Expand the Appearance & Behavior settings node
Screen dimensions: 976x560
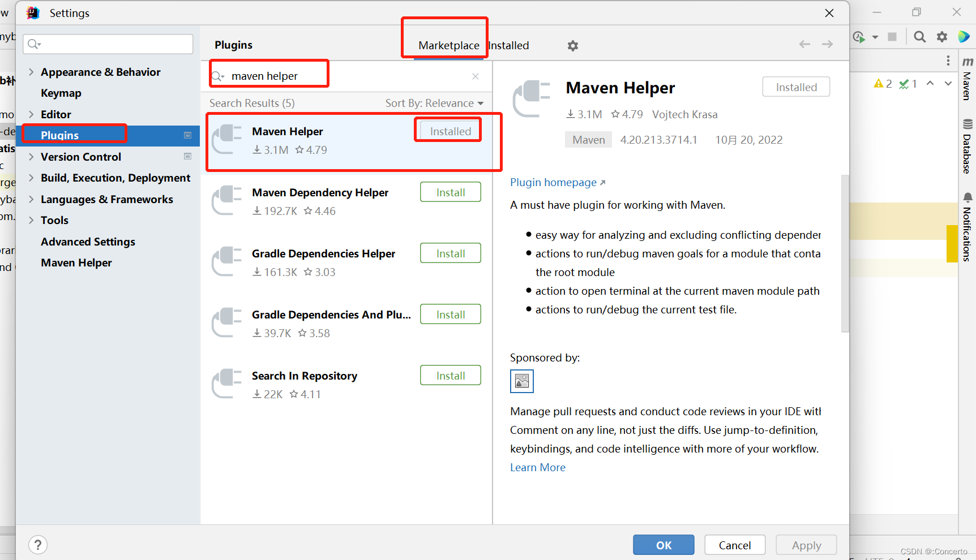point(31,72)
